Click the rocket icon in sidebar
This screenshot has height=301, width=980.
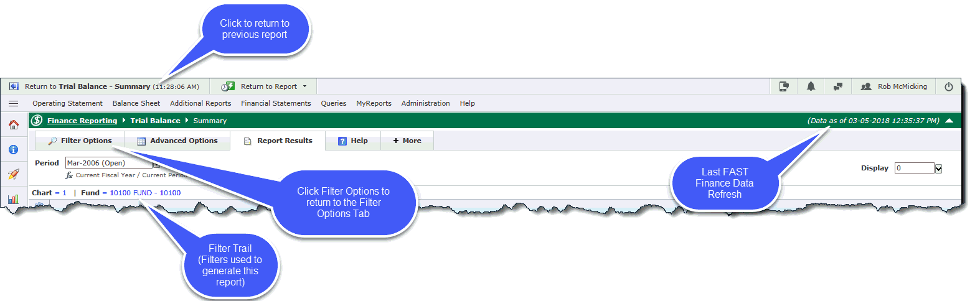point(13,175)
